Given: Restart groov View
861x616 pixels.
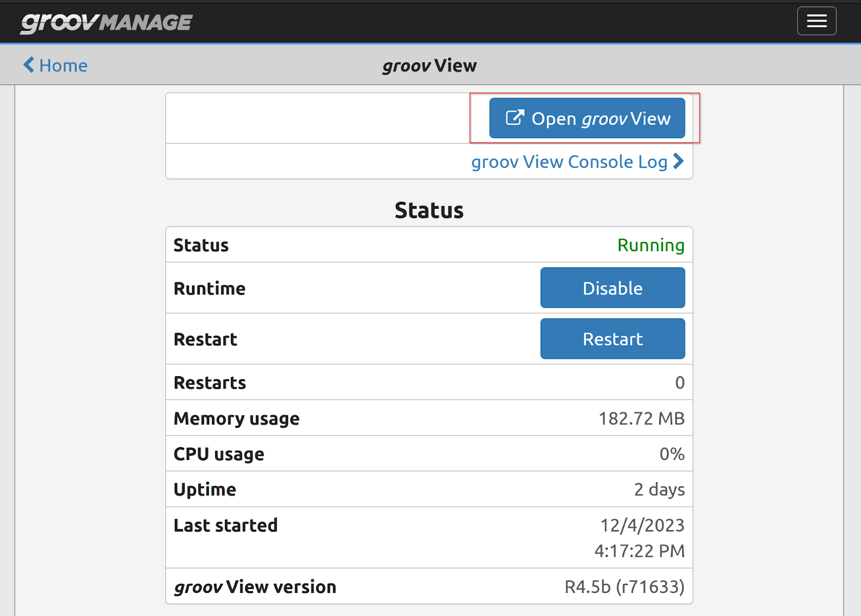Looking at the screenshot, I should click(612, 339).
